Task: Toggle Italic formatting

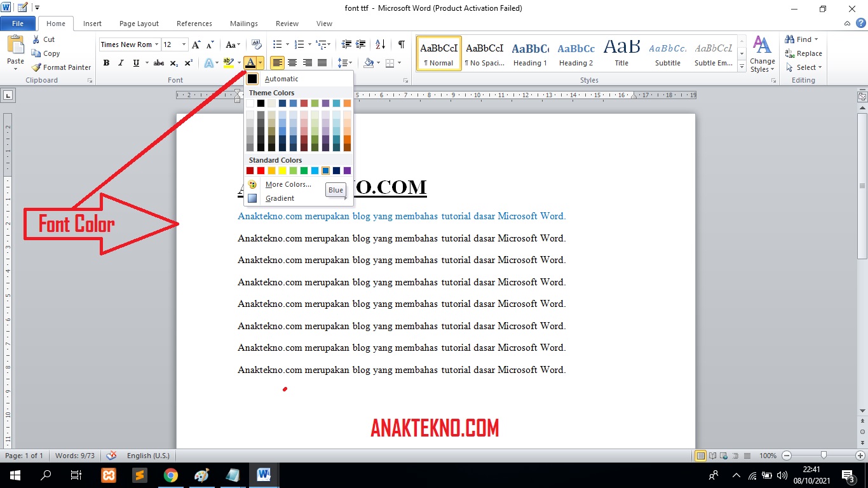Action: point(121,63)
